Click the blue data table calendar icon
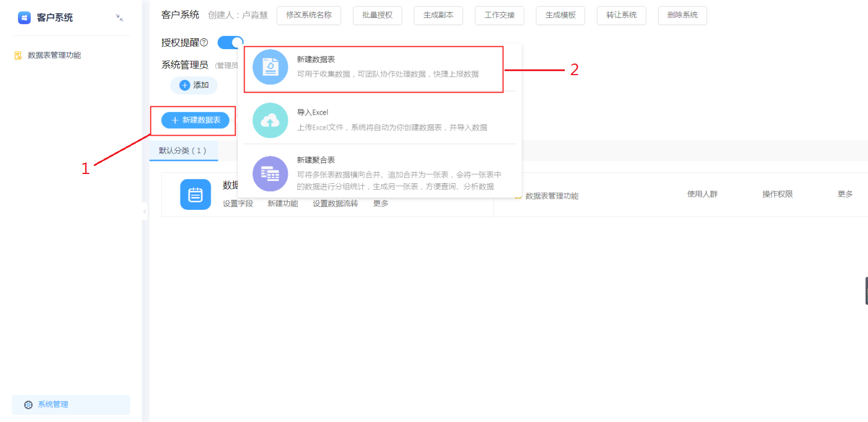The height and width of the screenshot is (422, 868). pos(196,194)
